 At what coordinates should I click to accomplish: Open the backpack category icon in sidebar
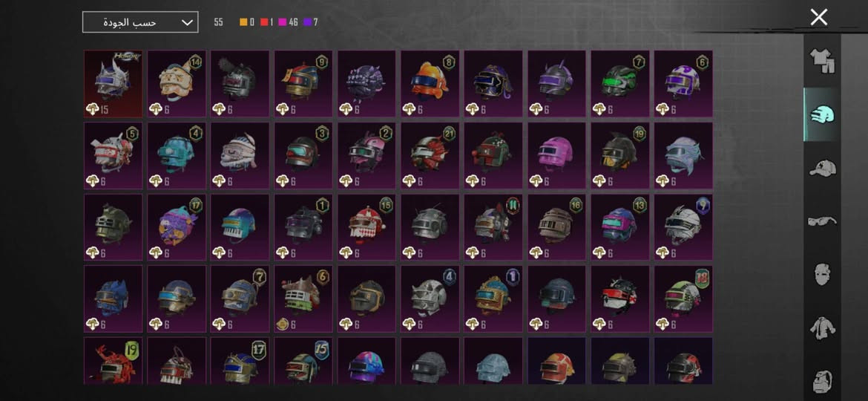(x=822, y=381)
